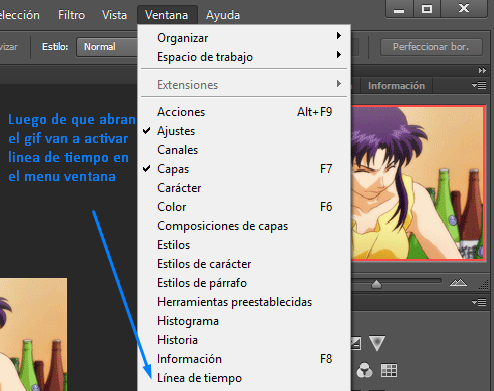Open the Navigator panel options menu
Image resolution: width=494 pixels, height=391 pixels.
click(x=479, y=86)
